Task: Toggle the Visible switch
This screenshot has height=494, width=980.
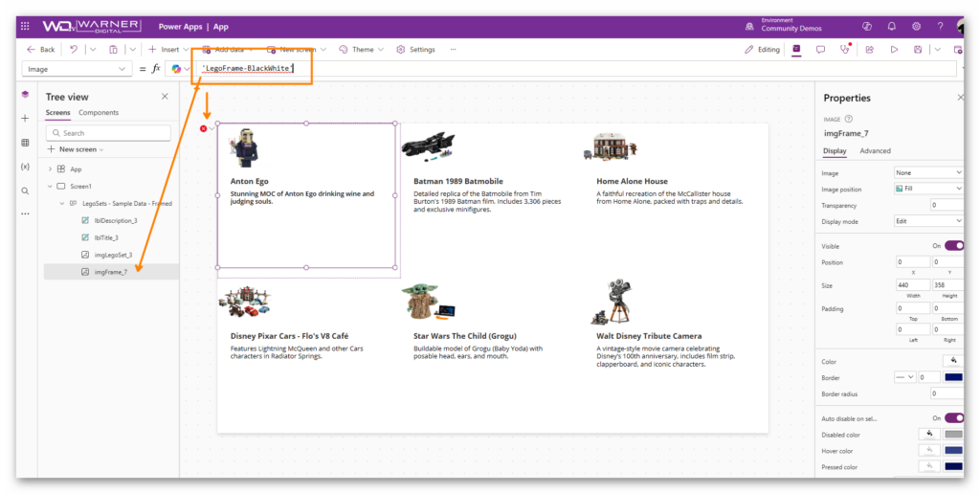Action: [954, 246]
